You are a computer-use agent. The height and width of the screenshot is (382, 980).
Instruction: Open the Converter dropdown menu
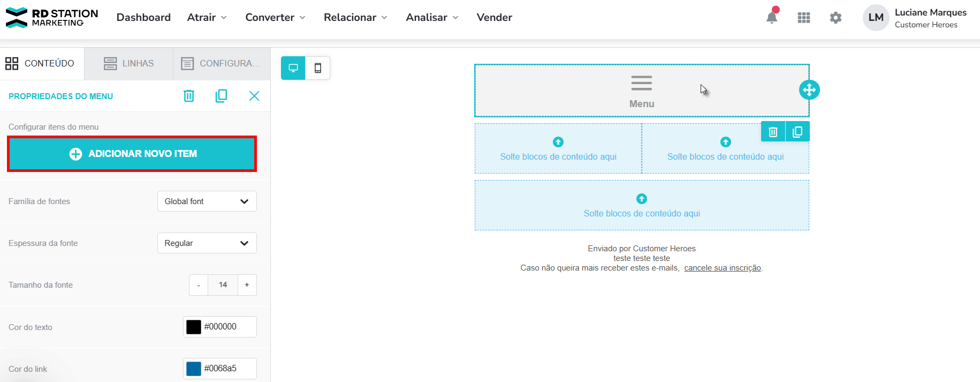pos(276,18)
